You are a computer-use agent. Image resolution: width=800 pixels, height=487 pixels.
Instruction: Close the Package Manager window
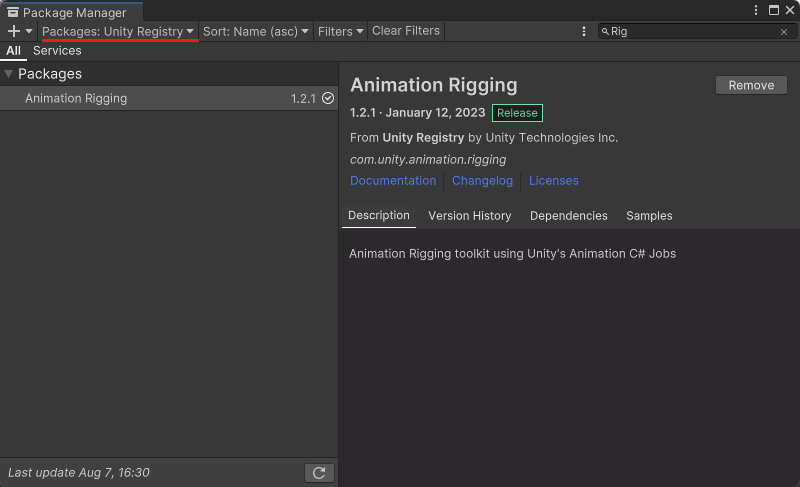(x=790, y=10)
